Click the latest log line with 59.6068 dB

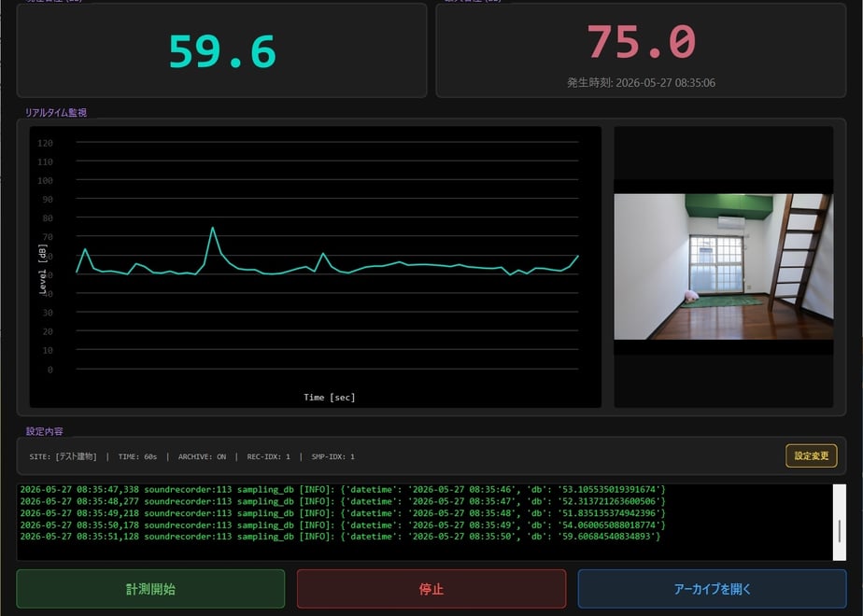[340, 537]
